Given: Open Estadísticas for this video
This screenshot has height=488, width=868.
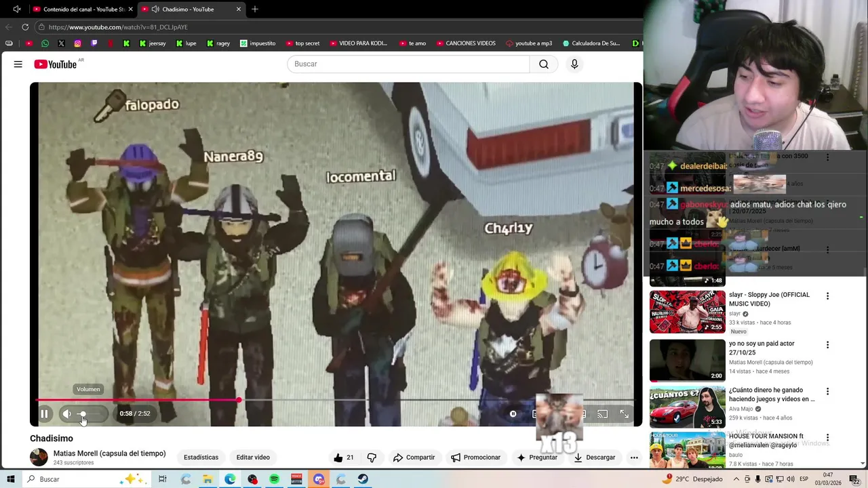Looking at the screenshot, I should point(201,457).
